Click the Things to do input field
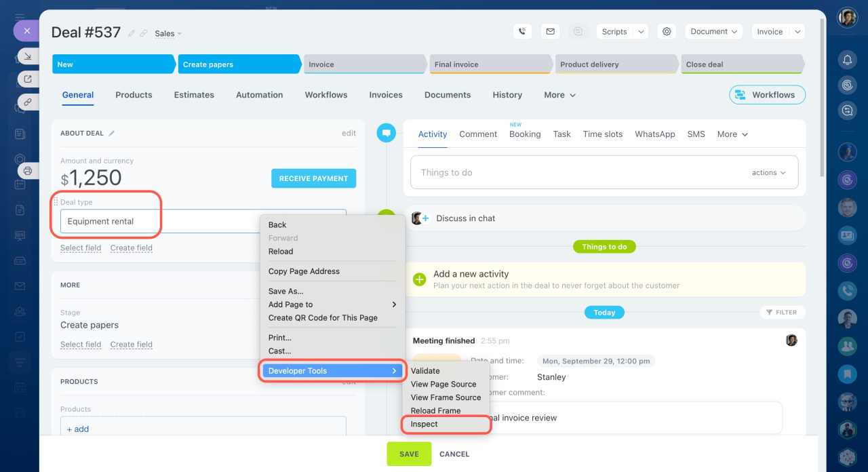Screen dimensions: 868x472 tap(576, 173)
